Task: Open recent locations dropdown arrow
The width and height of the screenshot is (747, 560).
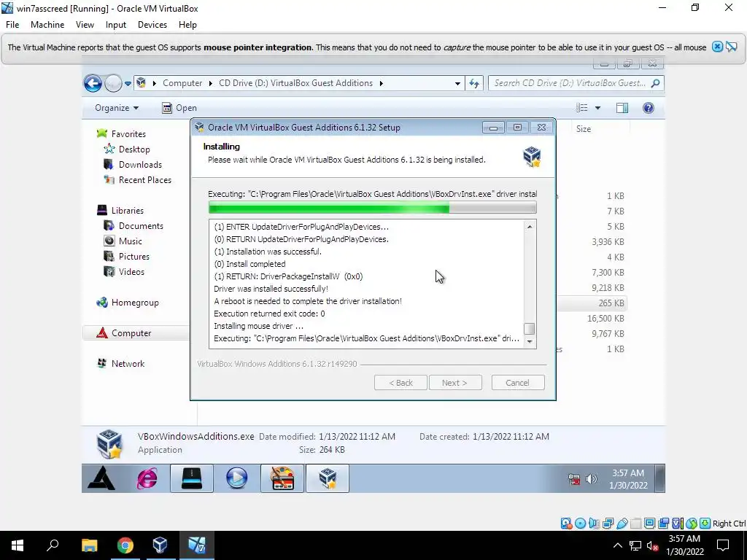Action: (x=128, y=84)
